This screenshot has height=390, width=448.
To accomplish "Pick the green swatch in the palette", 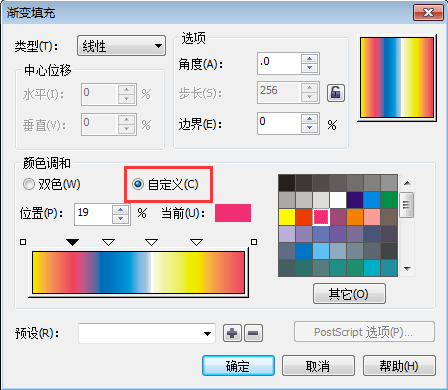I will [x=389, y=200].
